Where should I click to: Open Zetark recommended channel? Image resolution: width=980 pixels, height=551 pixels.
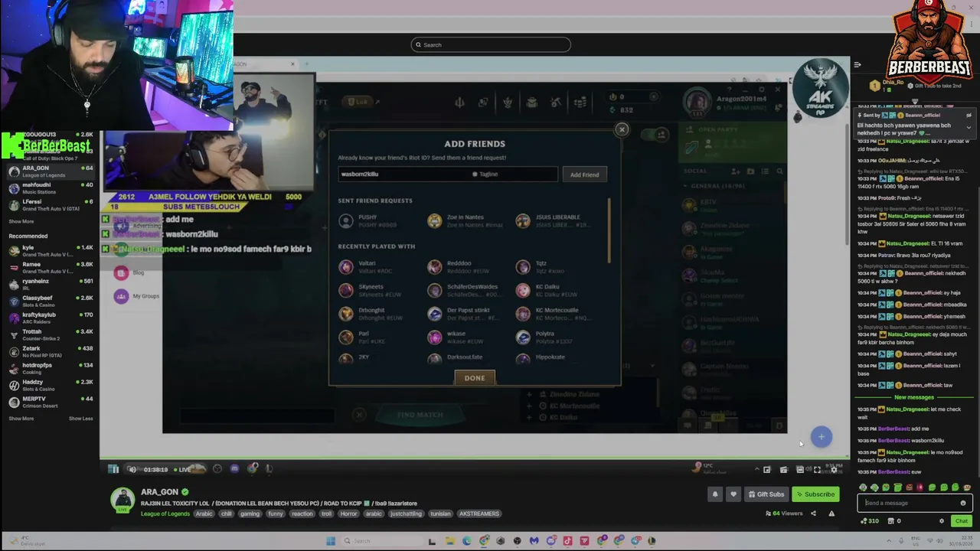pyautogui.click(x=50, y=352)
